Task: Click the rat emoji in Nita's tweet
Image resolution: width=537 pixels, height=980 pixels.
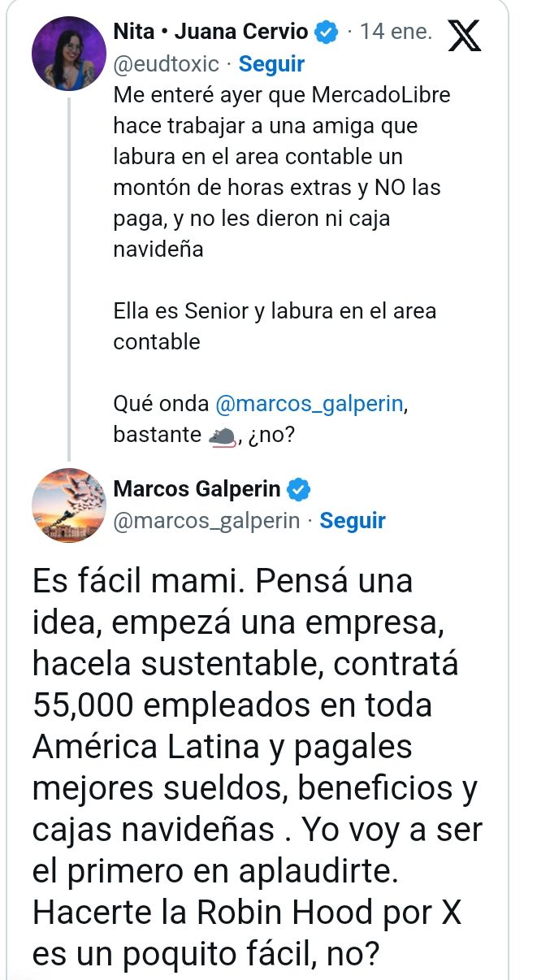Action: (222, 436)
